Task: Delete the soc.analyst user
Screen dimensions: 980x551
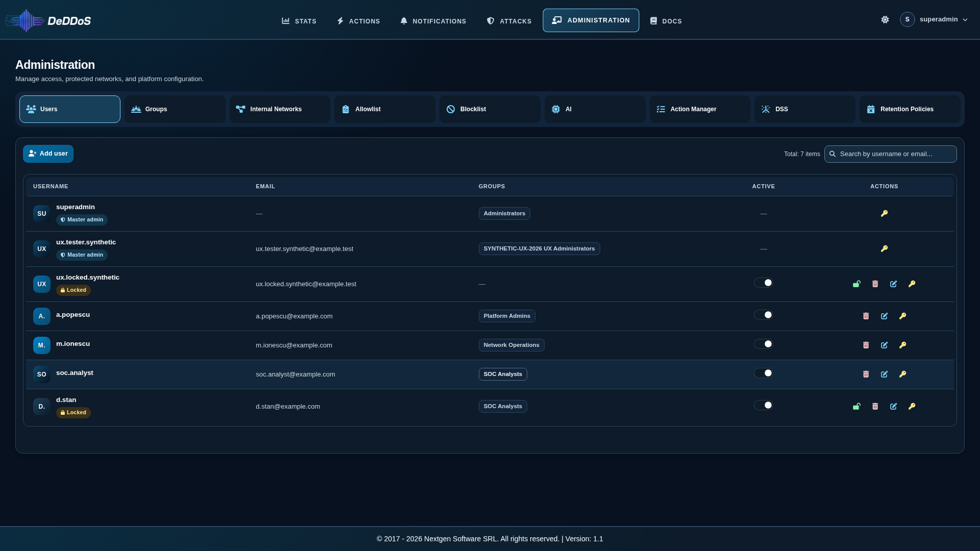Action: [866, 374]
